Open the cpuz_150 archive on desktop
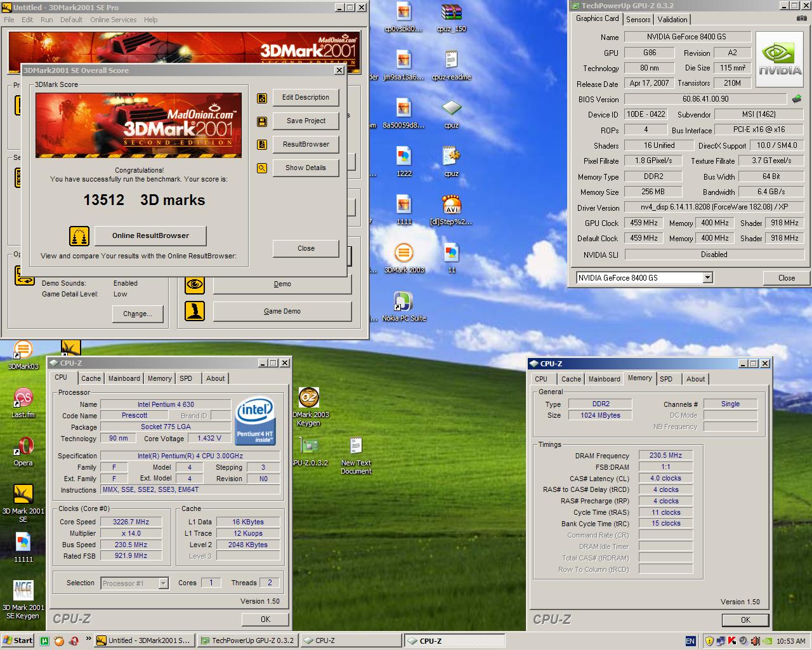Image resolution: width=812 pixels, height=650 pixels. (x=451, y=17)
